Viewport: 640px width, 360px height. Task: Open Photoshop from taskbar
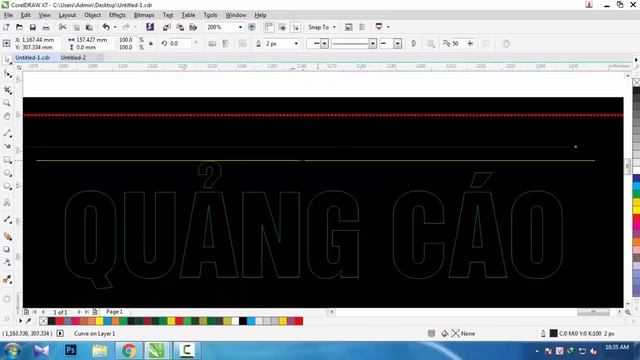(x=70, y=350)
